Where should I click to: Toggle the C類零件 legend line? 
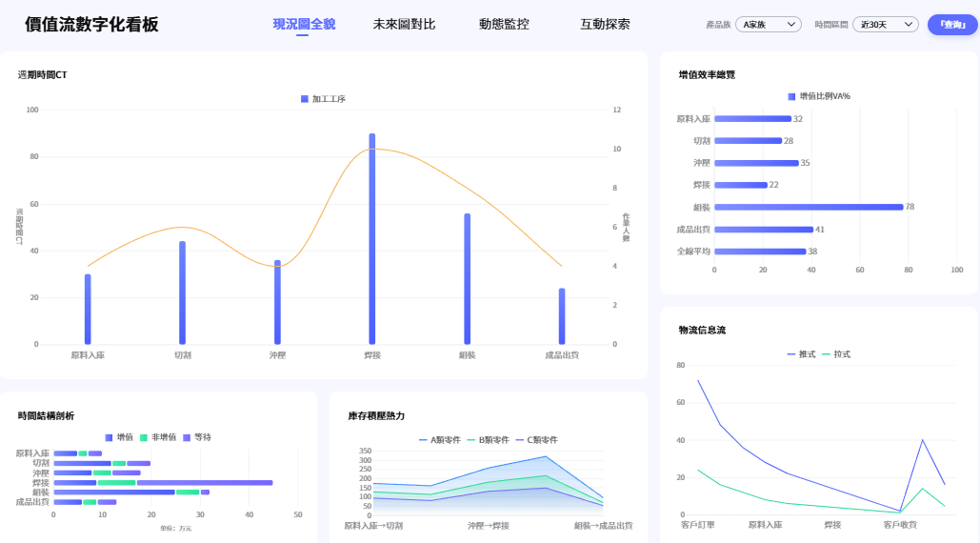[536, 440]
